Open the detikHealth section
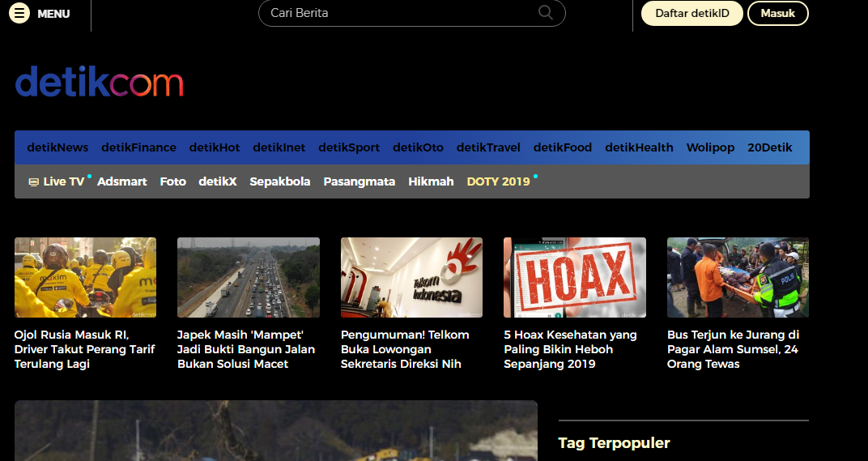 (x=639, y=147)
